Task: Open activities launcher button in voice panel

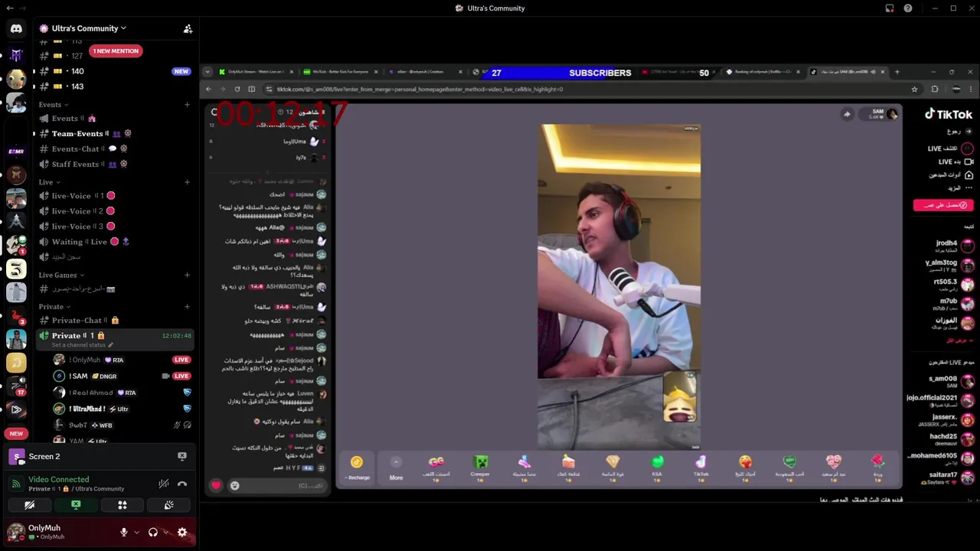Action: 122,505
